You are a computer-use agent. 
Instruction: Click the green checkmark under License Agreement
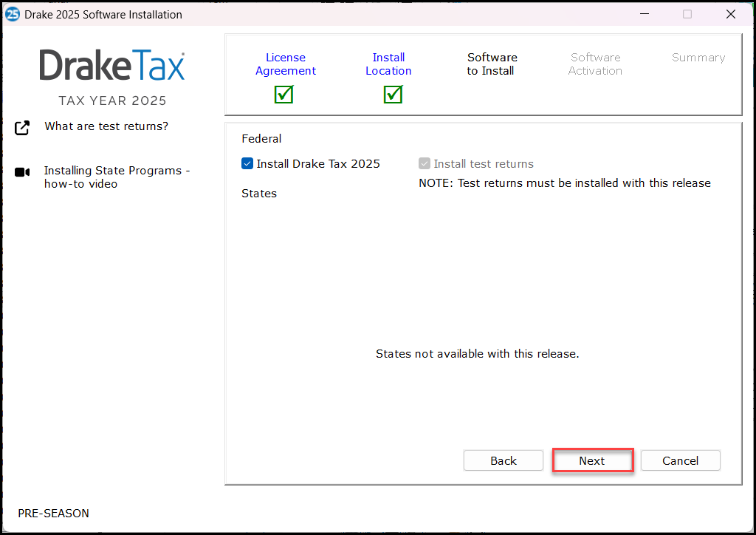(283, 94)
